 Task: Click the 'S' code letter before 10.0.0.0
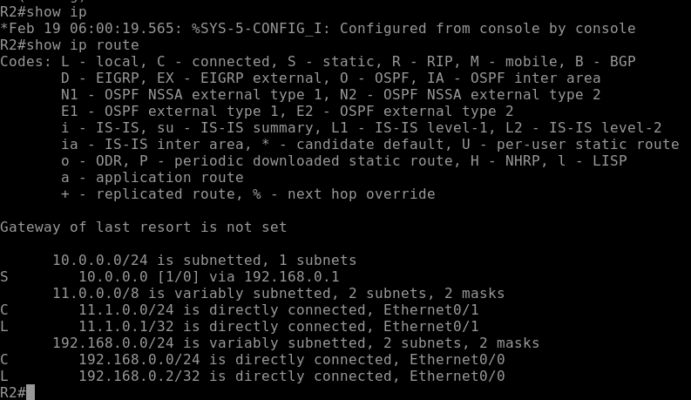click(x=4, y=277)
